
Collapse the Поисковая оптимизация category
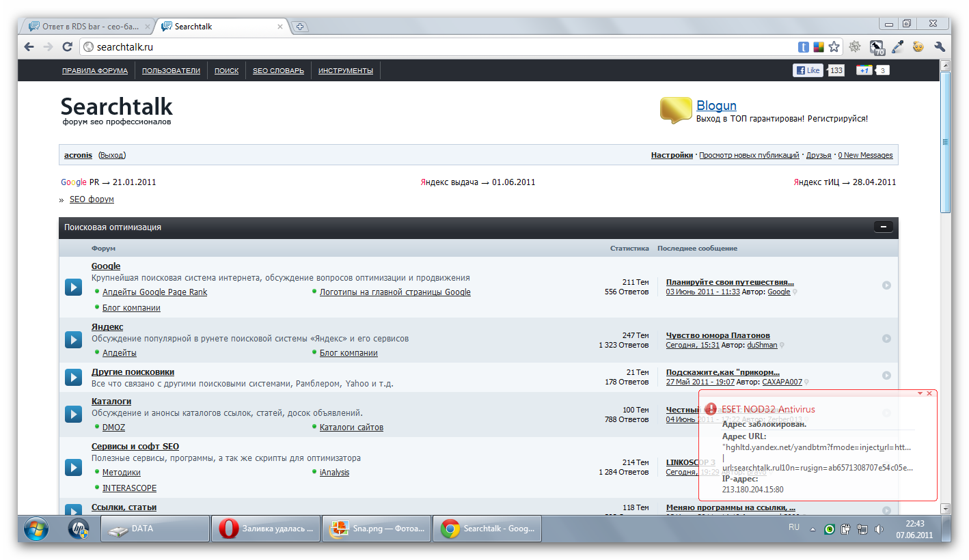coord(883,227)
